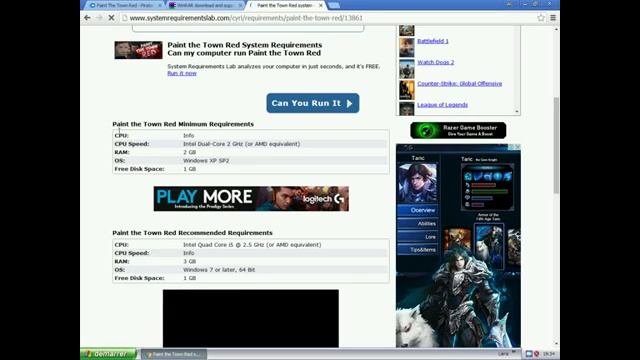Click the page scrollbar down arrow
Screen dimensions: 640x360
click(556, 344)
